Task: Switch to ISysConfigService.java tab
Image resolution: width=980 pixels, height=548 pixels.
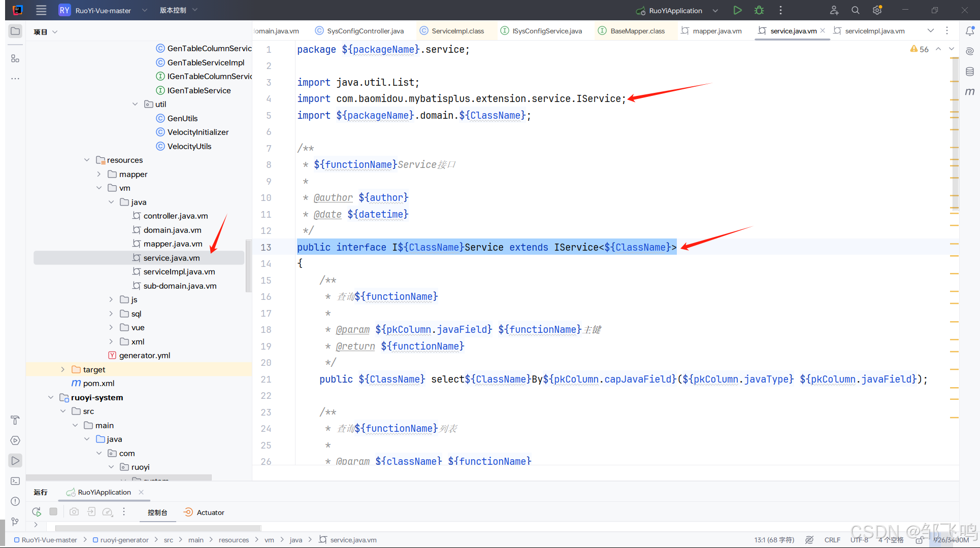Action: [x=541, y=31]
